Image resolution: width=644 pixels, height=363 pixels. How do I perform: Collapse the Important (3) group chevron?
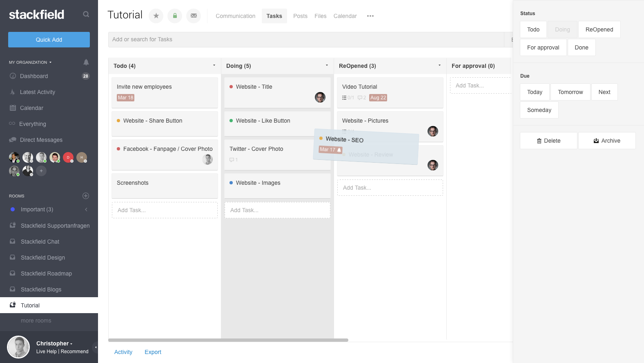pyautogui.click(x=86, y=210)
